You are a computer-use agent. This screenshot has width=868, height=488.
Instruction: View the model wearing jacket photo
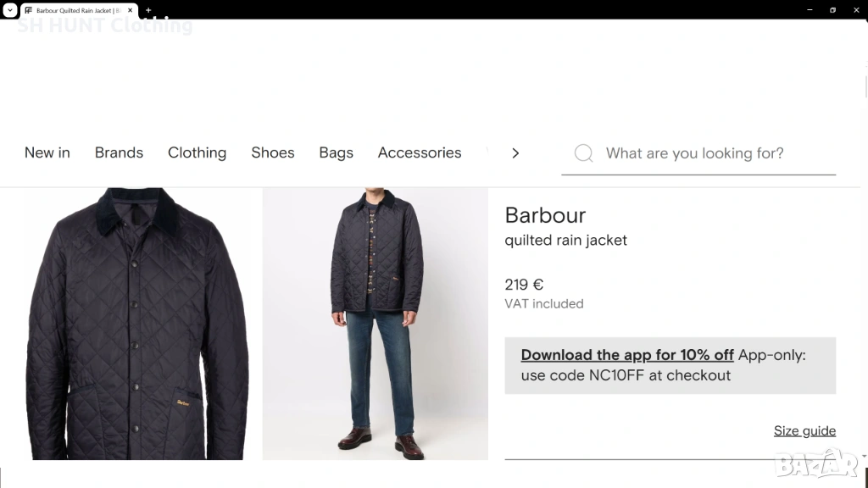(375, 324)
